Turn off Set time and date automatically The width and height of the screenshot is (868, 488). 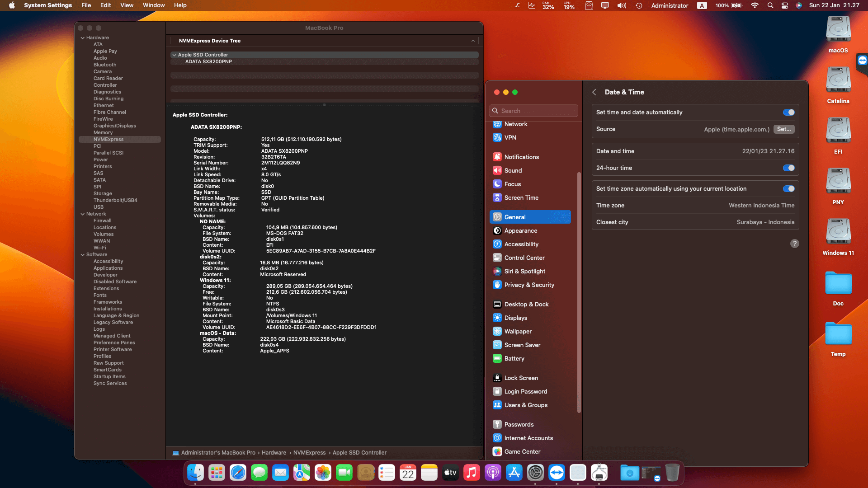789,112
